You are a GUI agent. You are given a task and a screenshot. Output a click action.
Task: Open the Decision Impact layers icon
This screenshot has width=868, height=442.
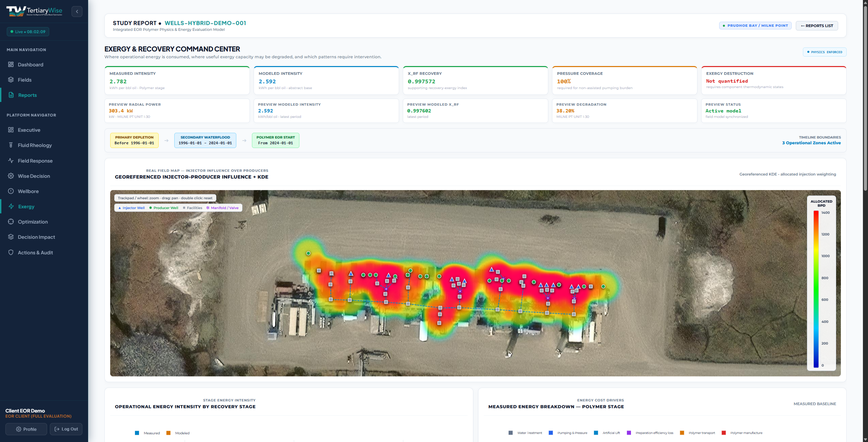click(11, 237)
